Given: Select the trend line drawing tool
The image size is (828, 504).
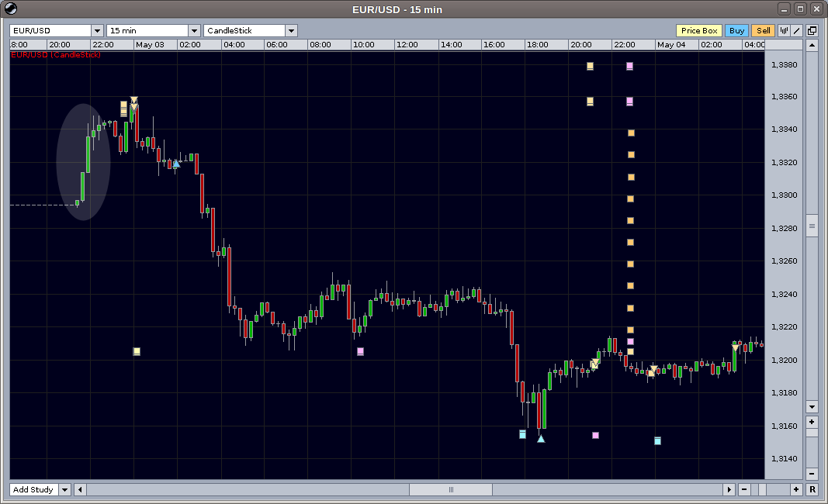Looking at the screenshot, I should (797, 30).
